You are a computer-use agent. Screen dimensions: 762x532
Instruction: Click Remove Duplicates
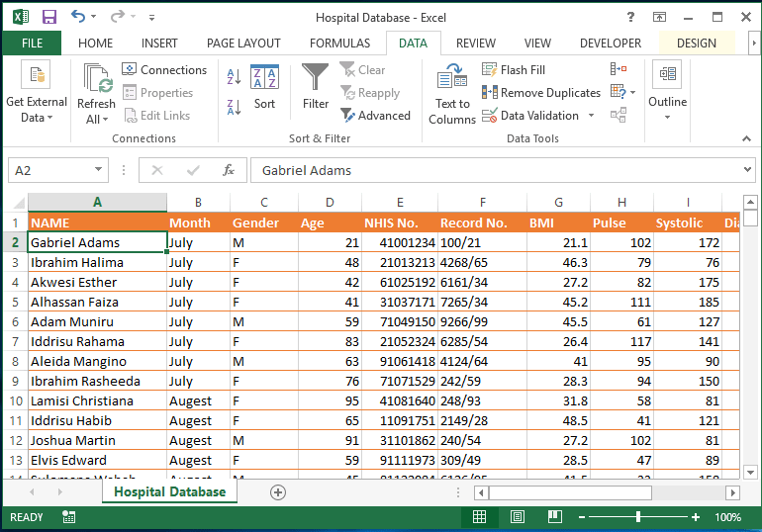(x=541, y=93)
